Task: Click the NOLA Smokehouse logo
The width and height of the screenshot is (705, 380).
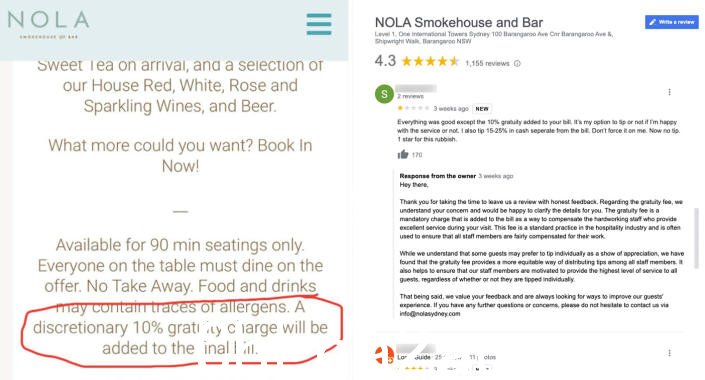Action: (x=48, y=24)
